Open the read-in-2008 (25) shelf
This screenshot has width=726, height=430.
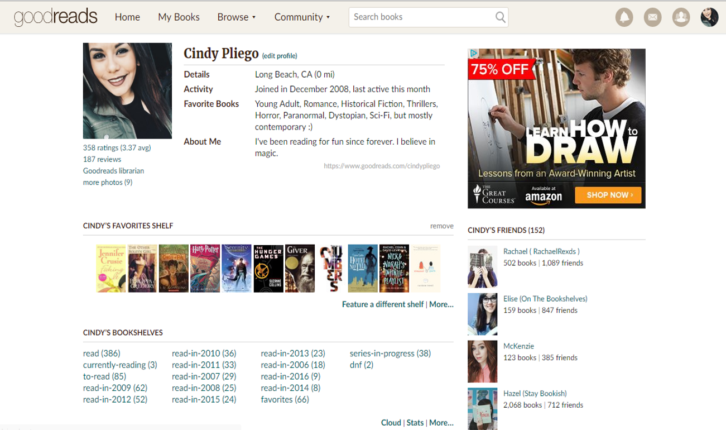coord(204,388)
